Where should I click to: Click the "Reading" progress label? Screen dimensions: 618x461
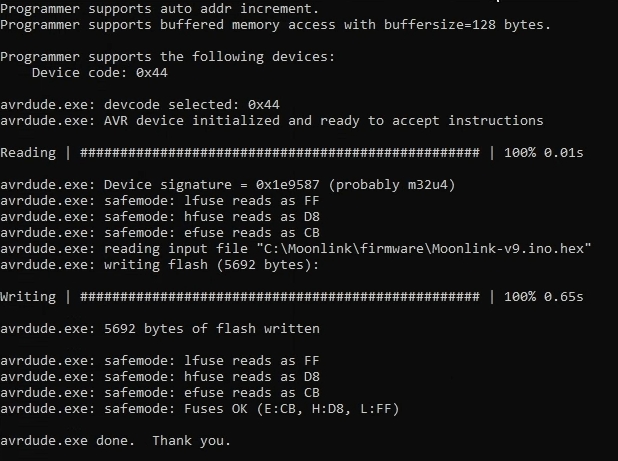click(x=29, y=153)
